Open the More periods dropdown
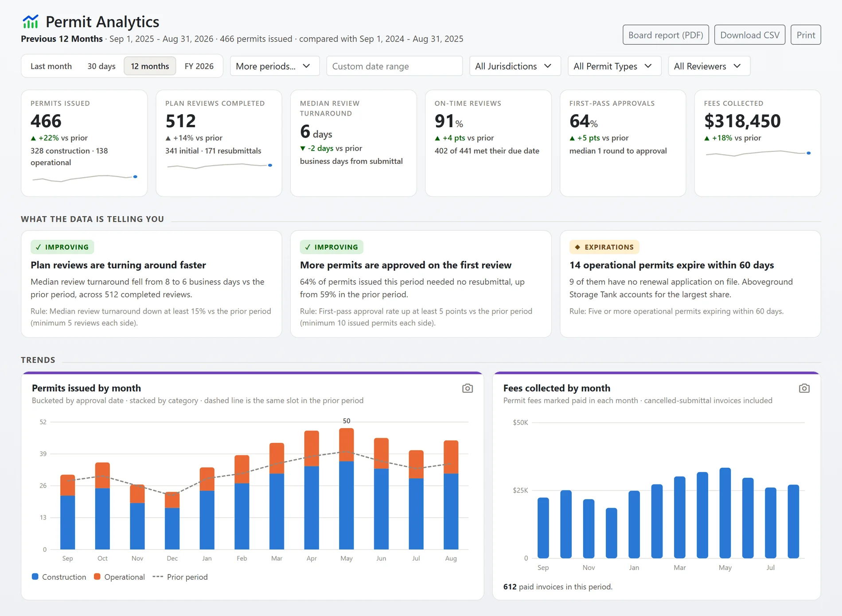Viewport: 842px width, 616px height. click(x=275, y=66)
